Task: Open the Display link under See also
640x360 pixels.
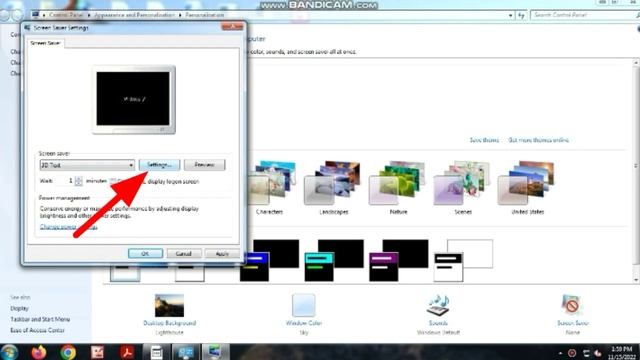Action: [x=19, y=309]
